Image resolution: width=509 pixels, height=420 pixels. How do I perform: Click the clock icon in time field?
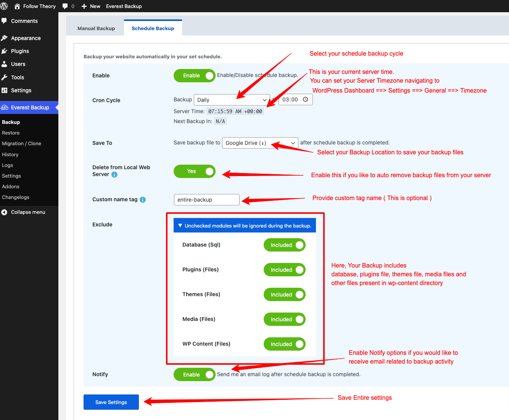click(306, 99)
